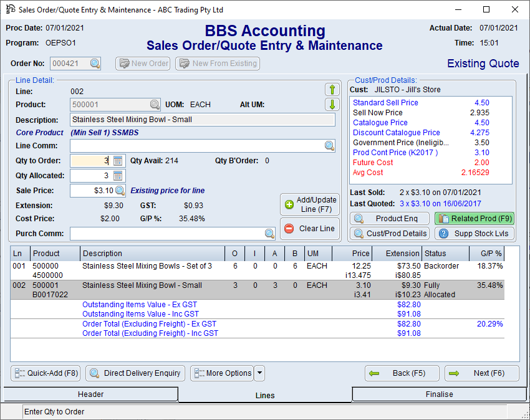Click the Discount Catalogue Price link
The width and height of the screenshot is (530, 420).
pos(396,132)
